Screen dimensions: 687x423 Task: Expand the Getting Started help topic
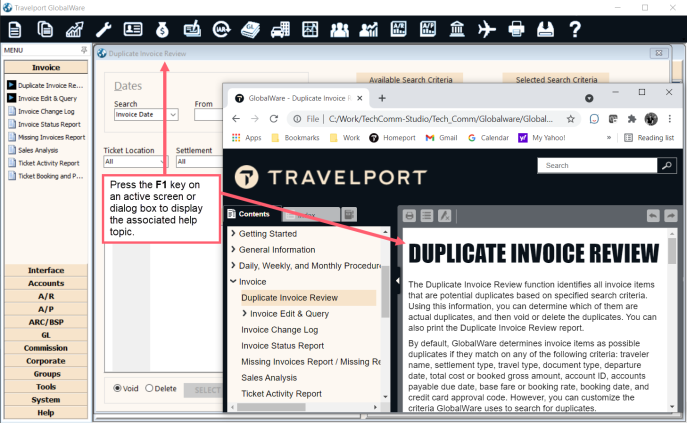tap(234, 233)
